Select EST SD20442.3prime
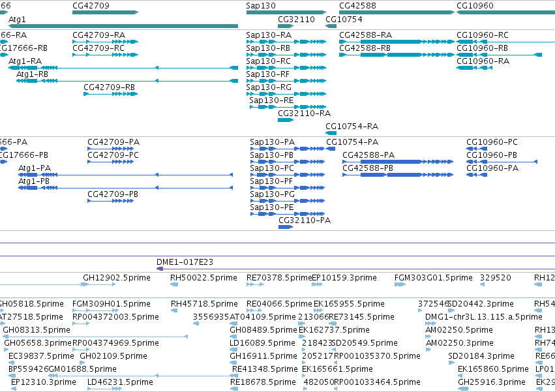 click(x=451, y=310)
